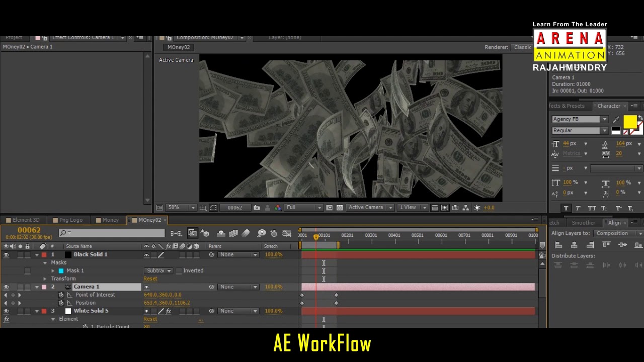Toggle Live Update cube icon
Viewport: 644px width, 362px height.
click(205, 233)
